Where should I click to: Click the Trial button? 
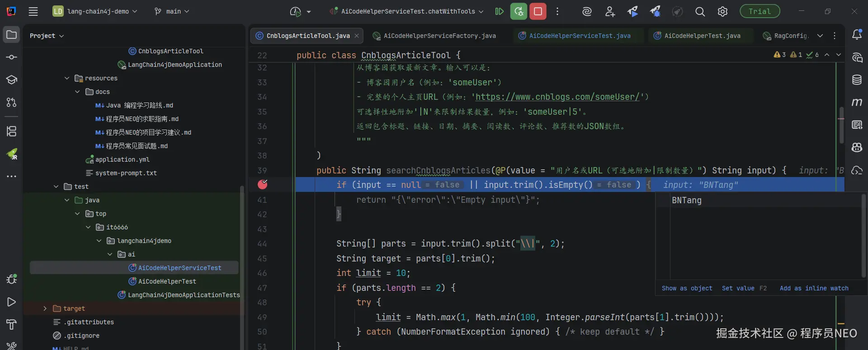point(759,12)
